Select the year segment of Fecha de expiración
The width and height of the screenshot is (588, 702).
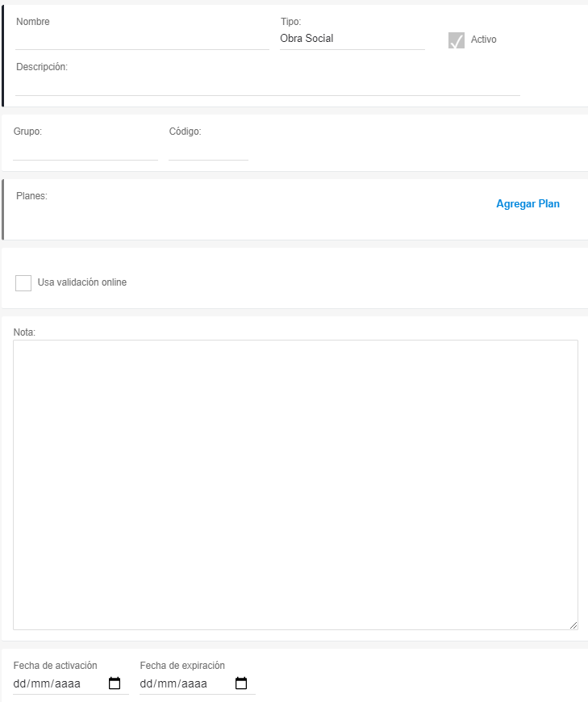(x=194, y=684)
